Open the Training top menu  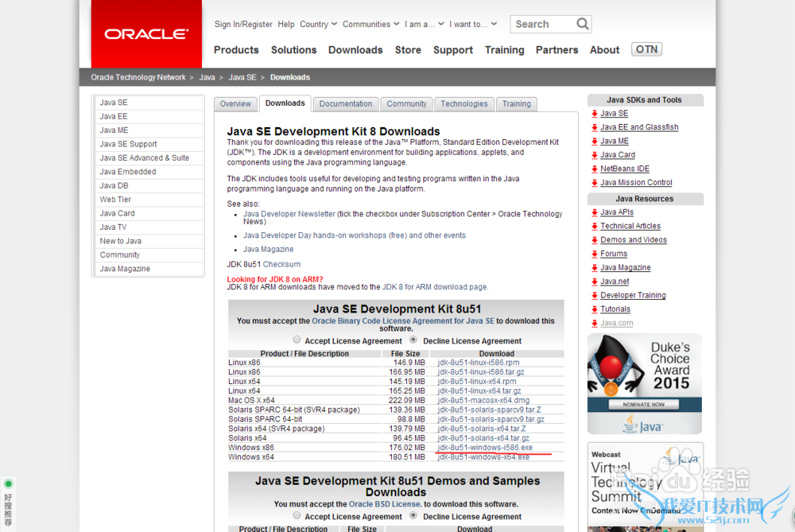click(505, 49)
